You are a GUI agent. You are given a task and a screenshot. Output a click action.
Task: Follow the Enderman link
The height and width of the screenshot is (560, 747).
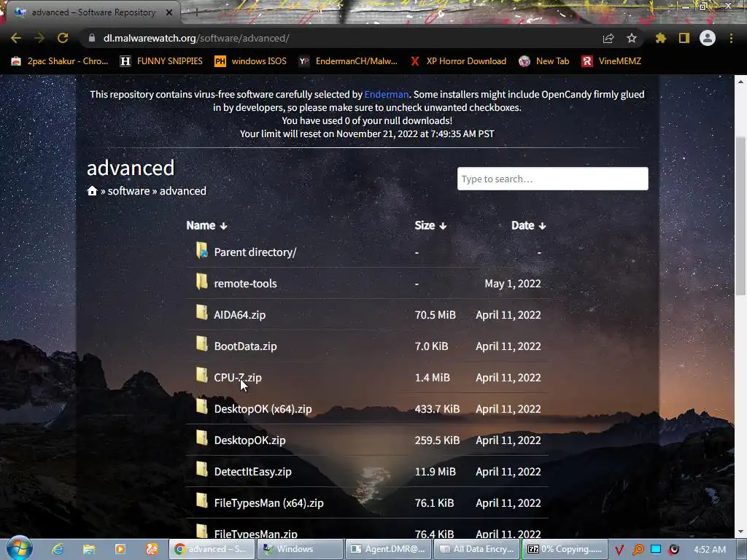387,94
